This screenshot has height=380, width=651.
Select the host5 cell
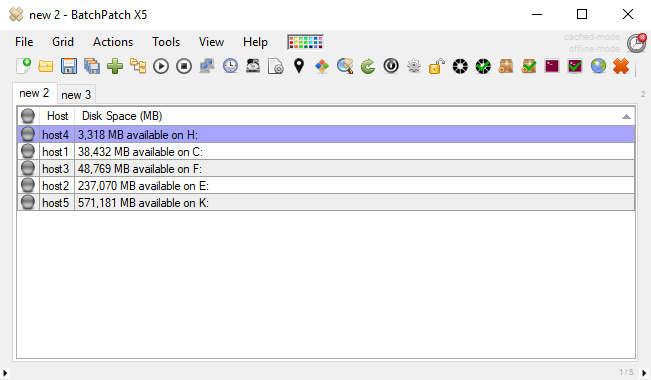(57, 203)
